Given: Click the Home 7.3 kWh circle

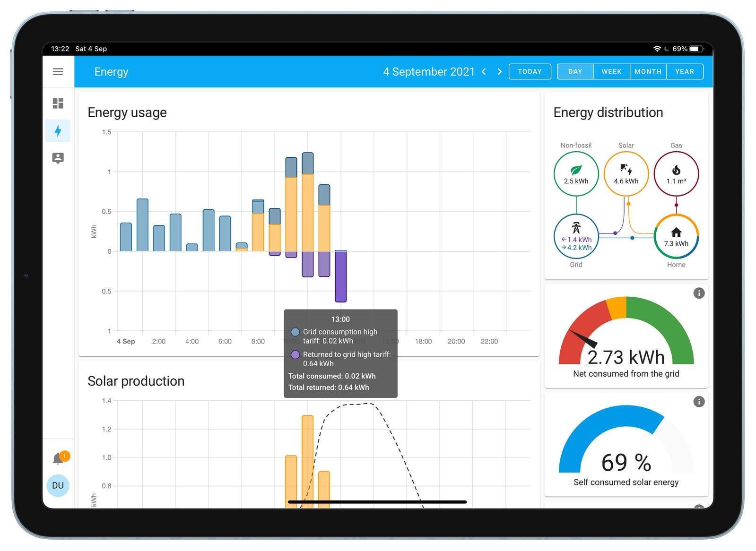Looking at the screenshot, I should pos(676,236).
